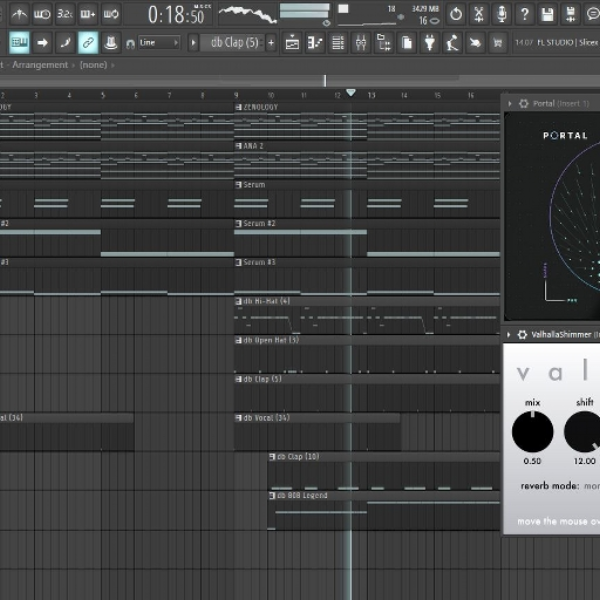Expand the Portal plugin menu arrow

pyautogui.click(x=510, y=103)
